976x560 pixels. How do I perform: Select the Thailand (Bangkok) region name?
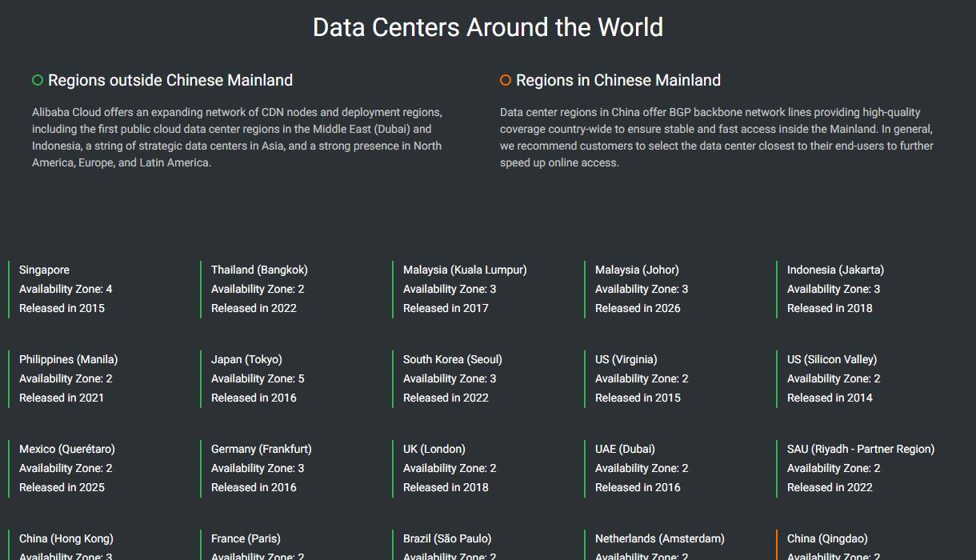coord(259,270)
